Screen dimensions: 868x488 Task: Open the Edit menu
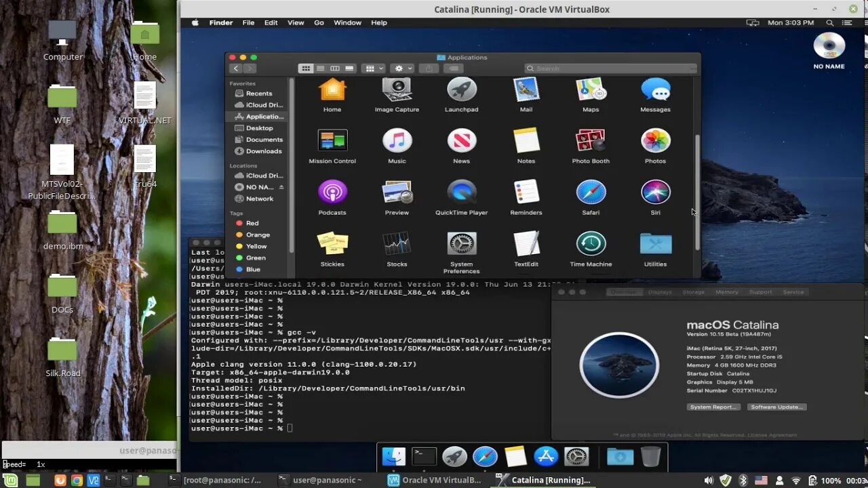coord(271,22)
